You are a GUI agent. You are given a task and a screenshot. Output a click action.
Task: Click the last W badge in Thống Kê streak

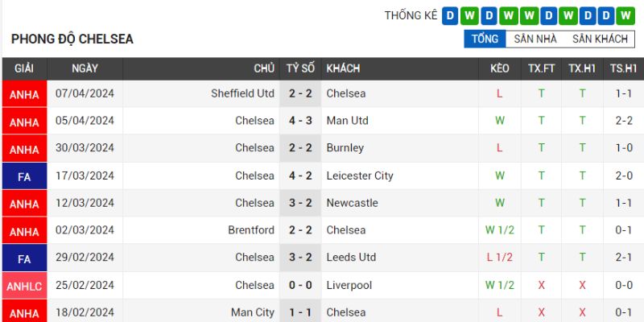click(627, 15)
